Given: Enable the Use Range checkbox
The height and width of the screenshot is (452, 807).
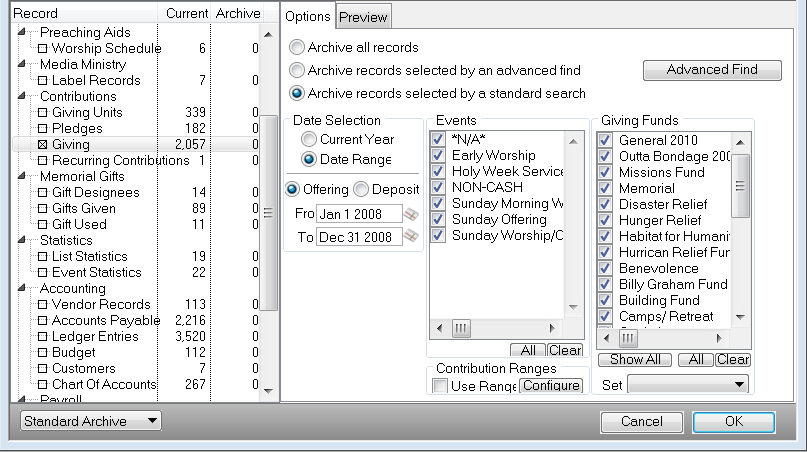Looking at the screenshot, I should click(x=439, y=386).
